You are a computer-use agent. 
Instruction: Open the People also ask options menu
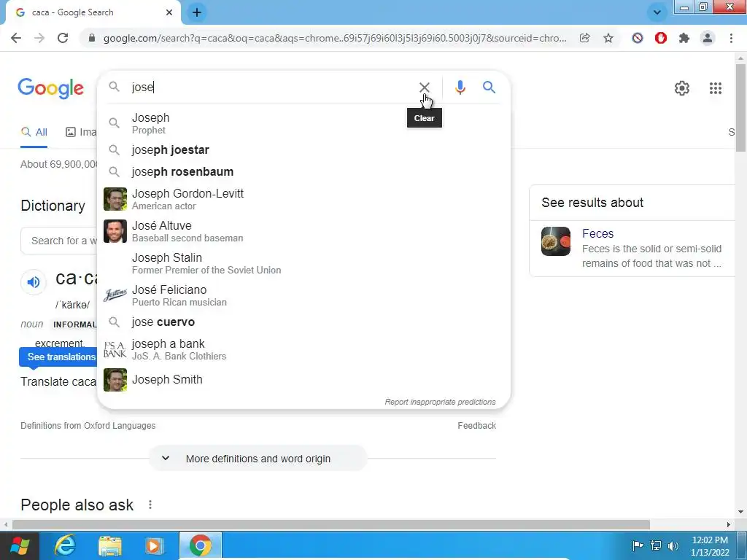click(x=150, y=505)
